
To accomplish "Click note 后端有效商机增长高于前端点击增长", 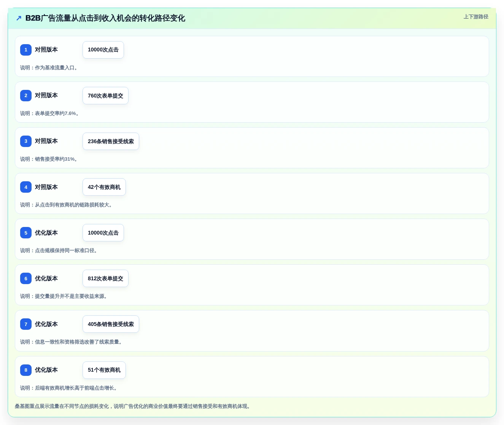I will 69,388.
